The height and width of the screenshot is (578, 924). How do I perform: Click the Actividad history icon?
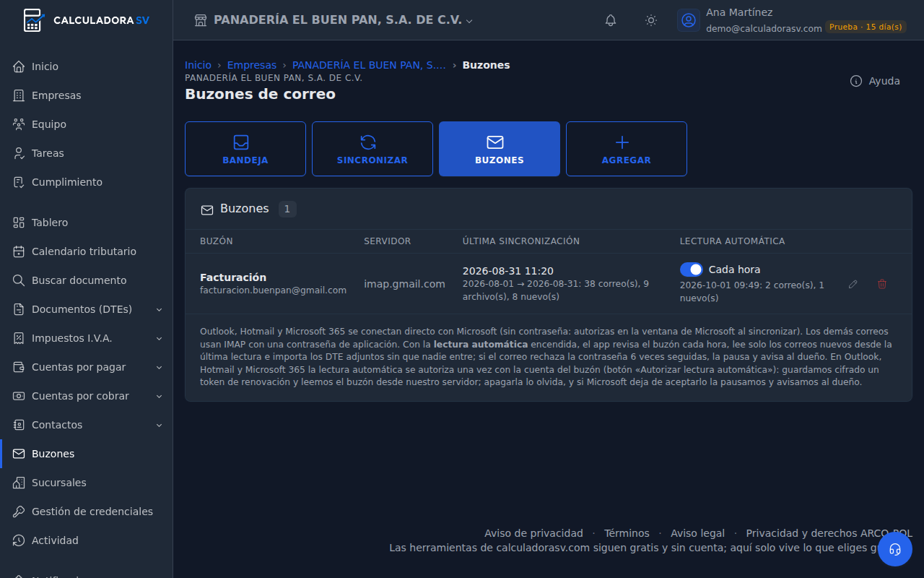coord(19,540)
